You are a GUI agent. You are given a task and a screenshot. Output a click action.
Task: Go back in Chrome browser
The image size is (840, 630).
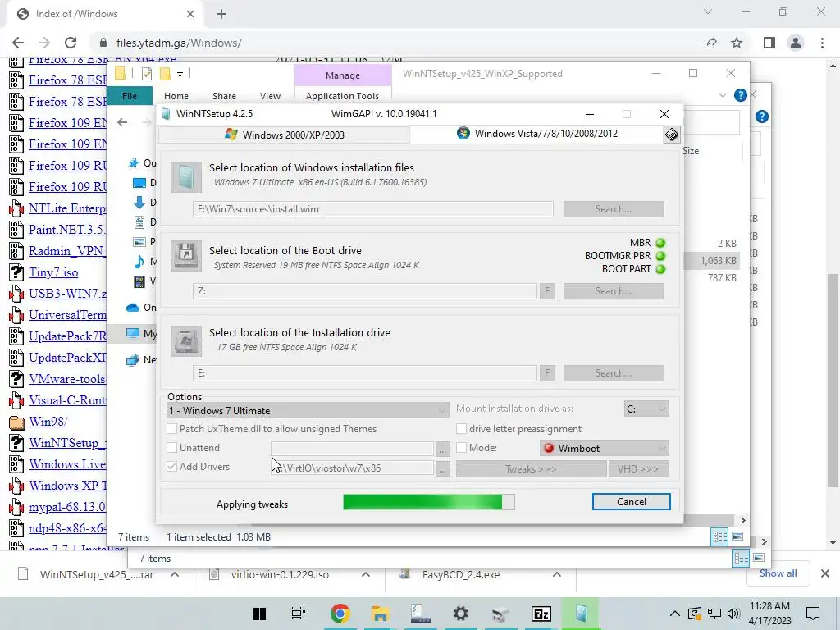click(18, 43)
